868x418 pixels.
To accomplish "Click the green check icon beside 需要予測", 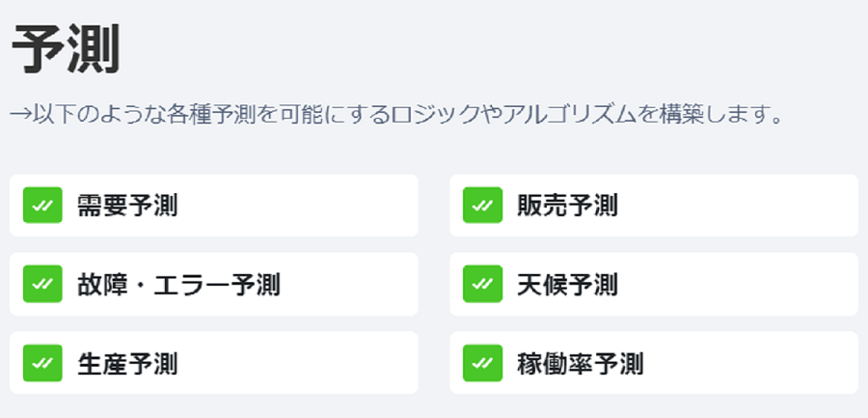I will pos(42,205).
